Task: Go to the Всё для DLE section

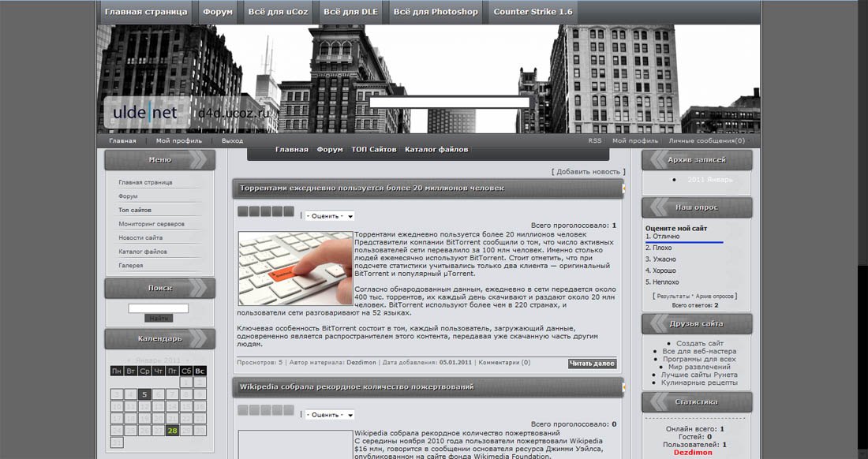Action: [x=350, y=12]
